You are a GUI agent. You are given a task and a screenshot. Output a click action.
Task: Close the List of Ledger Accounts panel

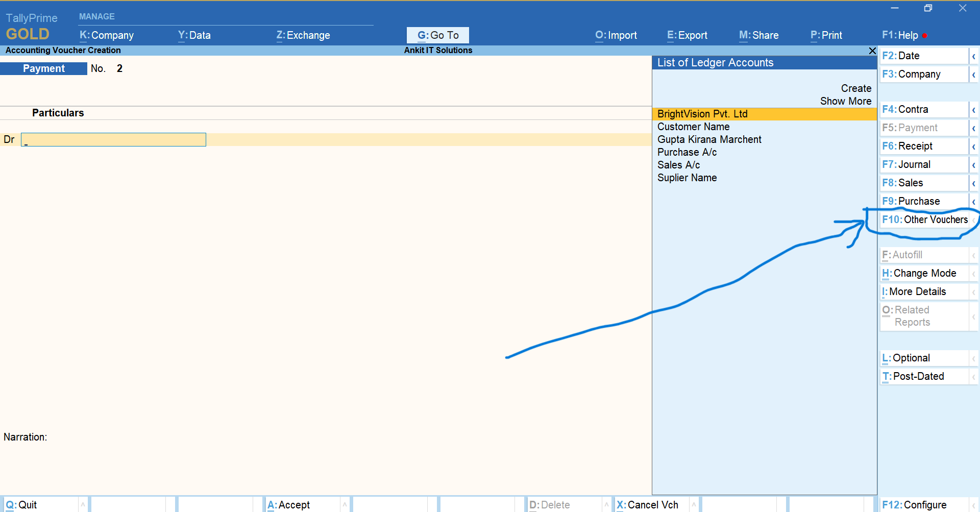pos(872,51)
